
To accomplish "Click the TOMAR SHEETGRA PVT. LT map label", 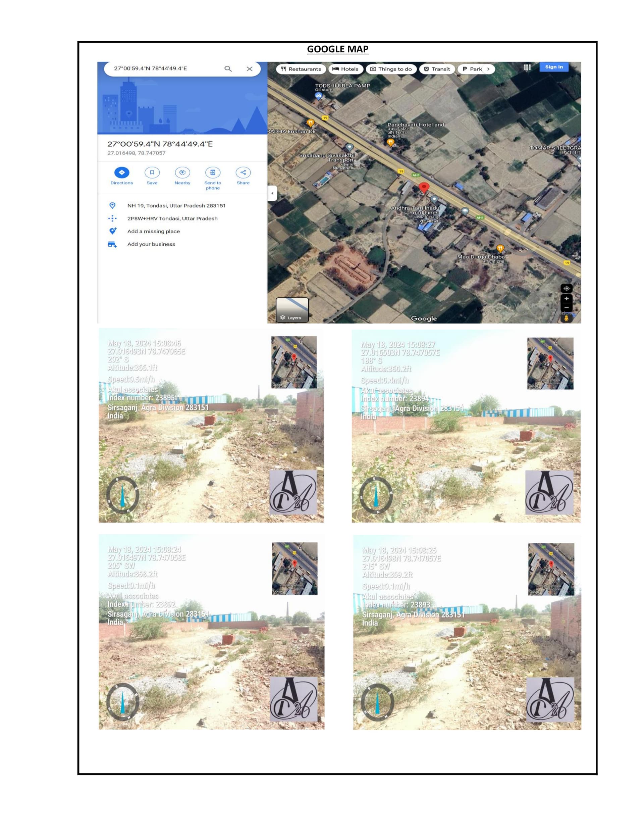I will (555, 150).
